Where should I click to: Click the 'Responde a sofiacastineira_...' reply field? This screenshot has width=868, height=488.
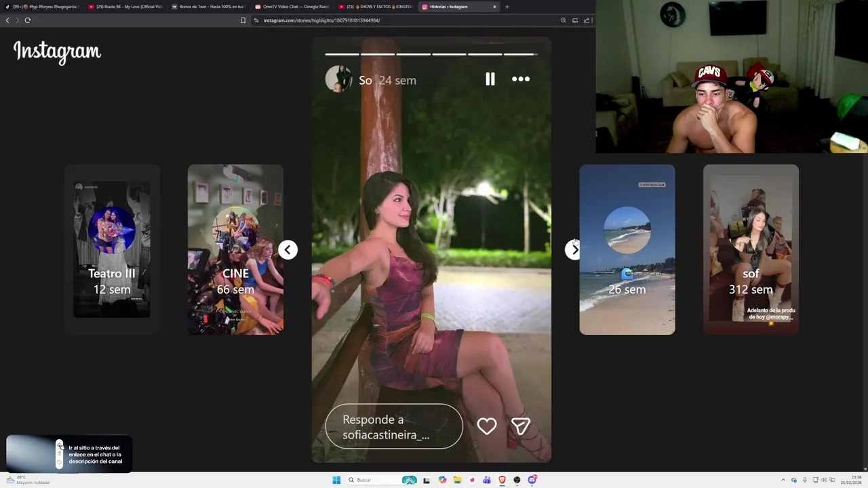click(394, 426)
